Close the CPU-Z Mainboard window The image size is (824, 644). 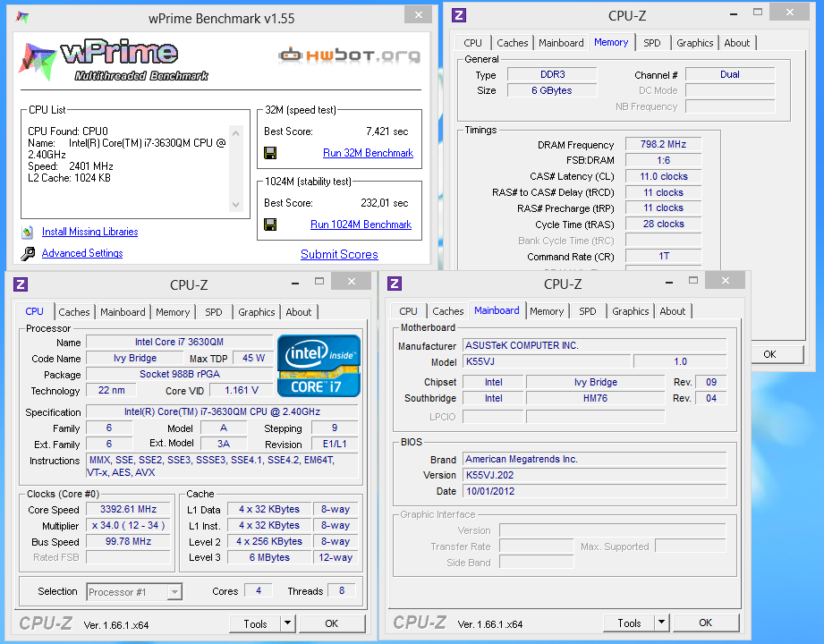(x=726, y=280)
